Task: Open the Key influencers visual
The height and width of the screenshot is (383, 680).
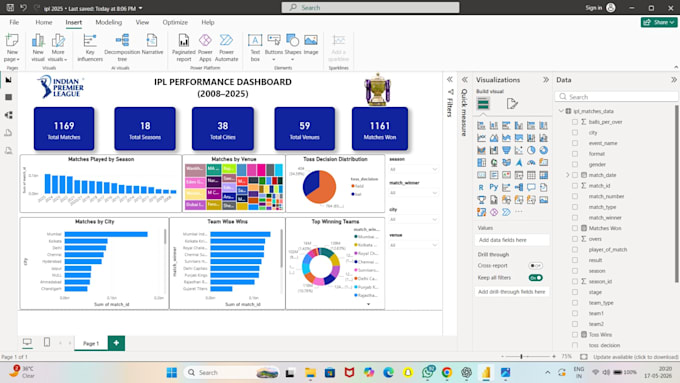Action: click(90, 48)
